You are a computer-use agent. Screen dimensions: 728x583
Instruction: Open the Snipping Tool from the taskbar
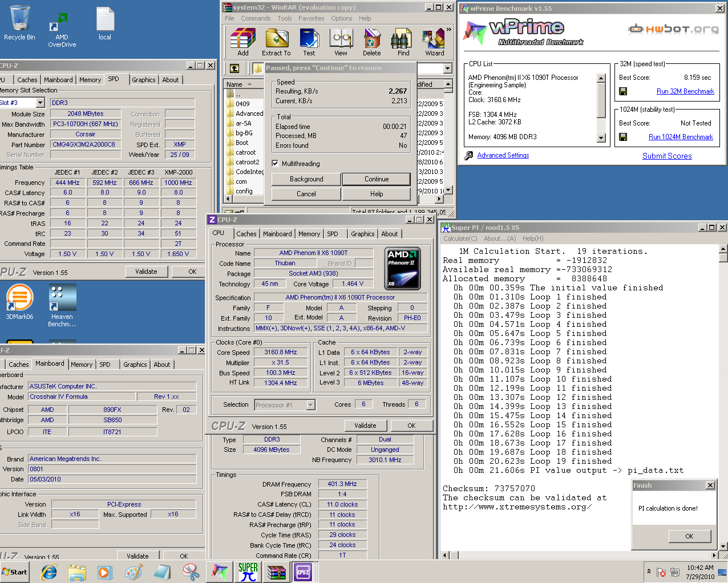(x=191, y=572)
